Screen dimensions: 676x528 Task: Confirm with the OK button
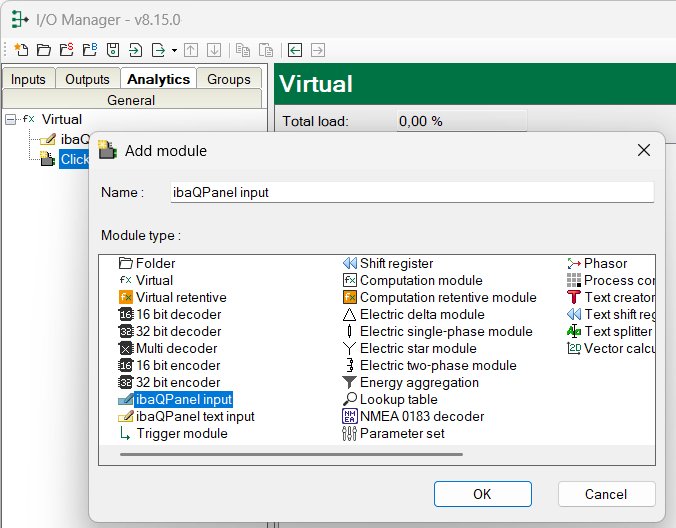(x=482, y=494)
